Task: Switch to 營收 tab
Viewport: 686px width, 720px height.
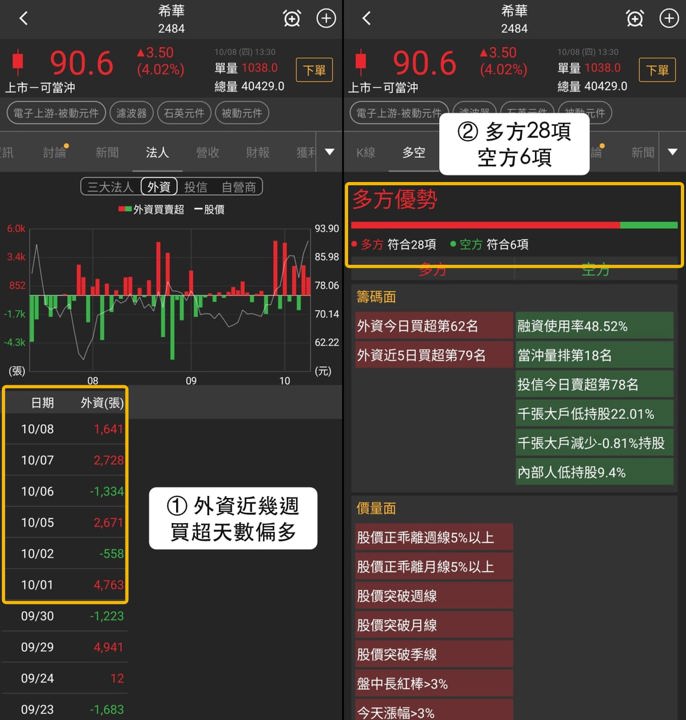Action: (x=208, y=152)
